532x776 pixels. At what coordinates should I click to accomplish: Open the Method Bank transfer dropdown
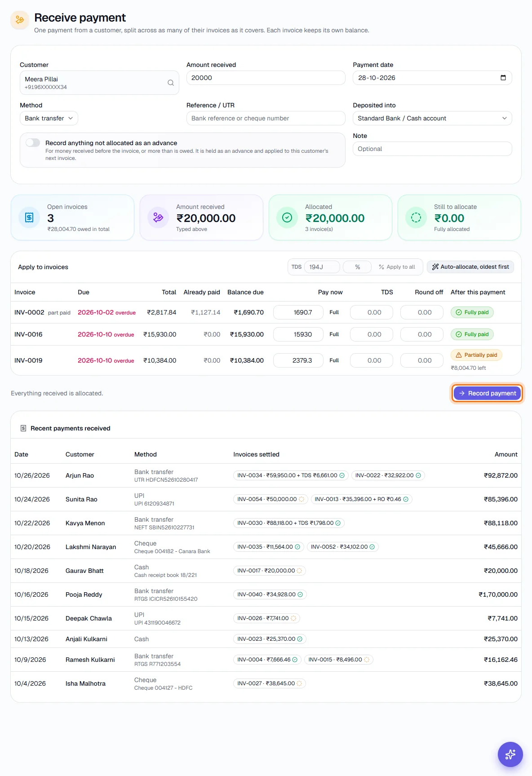49,118
